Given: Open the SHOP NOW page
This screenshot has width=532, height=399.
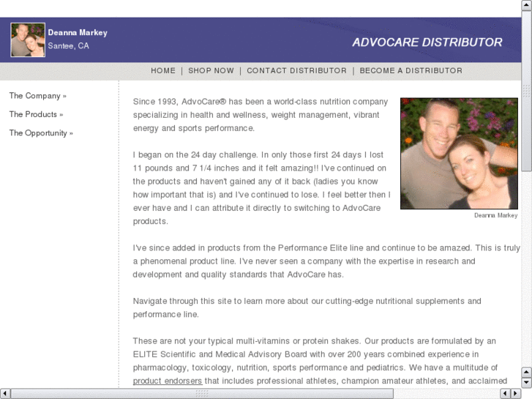Looking at the screenshot, I should (211, 70).
